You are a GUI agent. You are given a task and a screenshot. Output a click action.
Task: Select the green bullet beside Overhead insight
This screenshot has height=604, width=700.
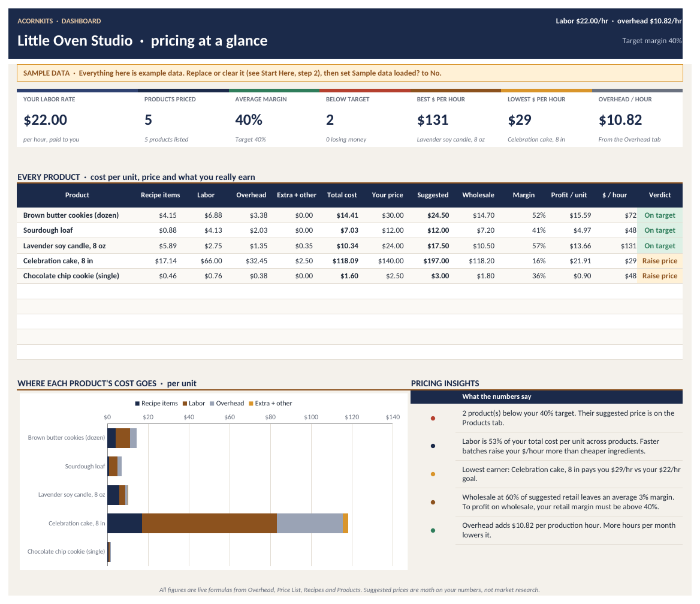433,530
